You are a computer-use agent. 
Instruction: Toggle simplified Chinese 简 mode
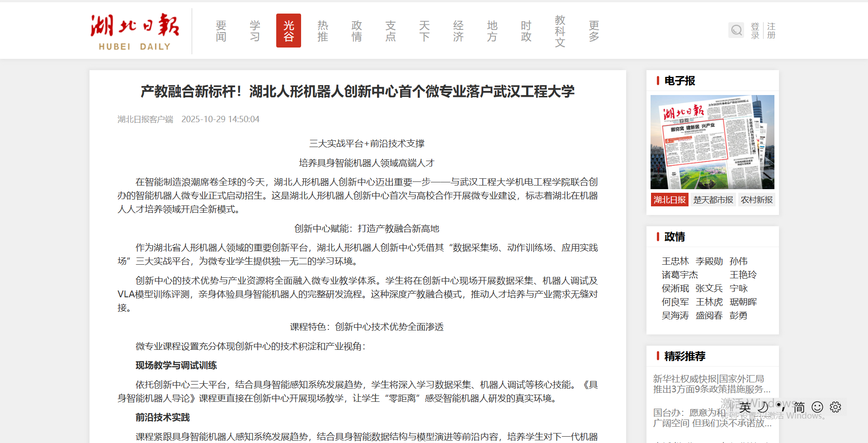point(799,407)
